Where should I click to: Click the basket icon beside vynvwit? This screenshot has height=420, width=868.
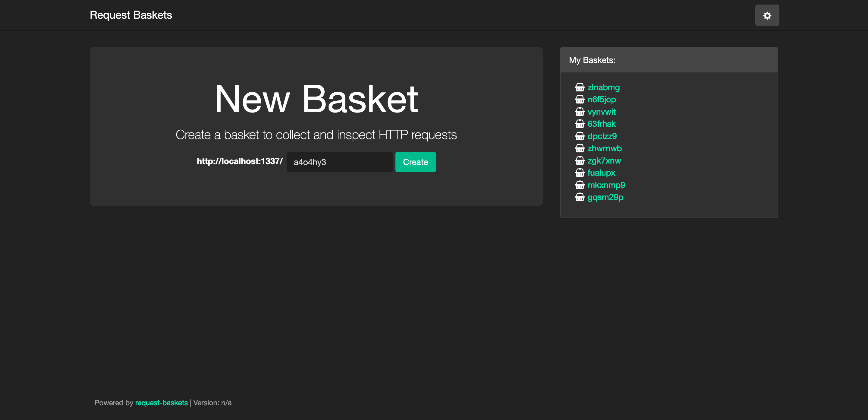click(580, 112)
